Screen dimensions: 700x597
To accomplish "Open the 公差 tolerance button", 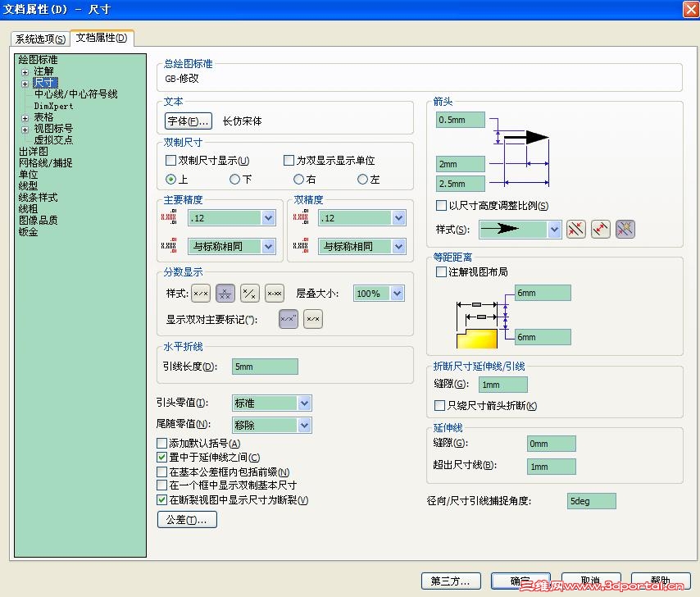I will pos(187,520).
